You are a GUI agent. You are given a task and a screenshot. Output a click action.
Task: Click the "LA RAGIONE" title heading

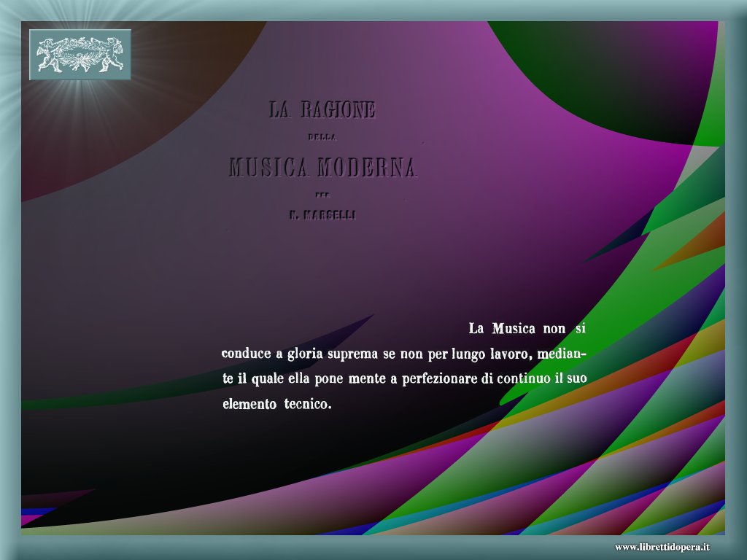322,110
